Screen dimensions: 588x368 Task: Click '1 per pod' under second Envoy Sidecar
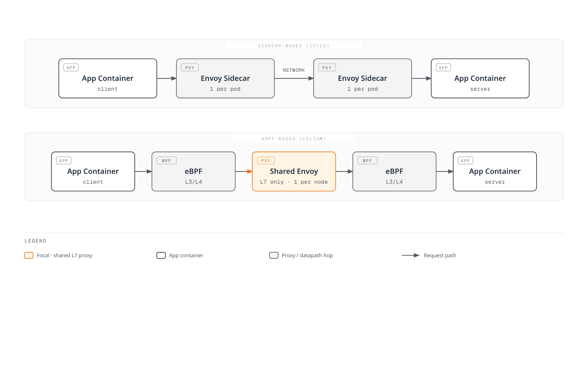click(362, 89)
